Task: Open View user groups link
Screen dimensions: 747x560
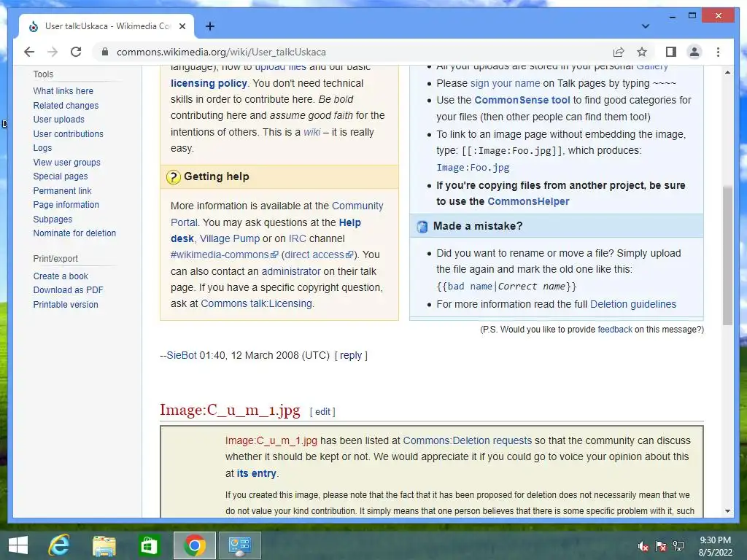Action: [66, 163]
